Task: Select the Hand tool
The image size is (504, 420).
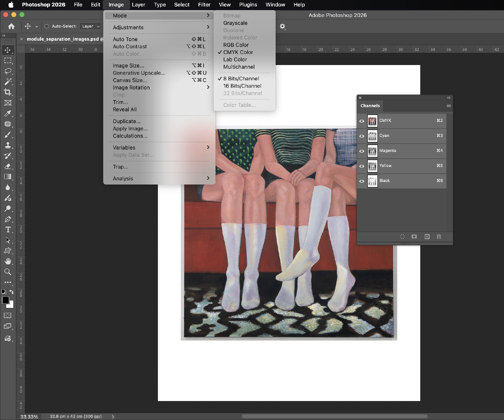Action: 8,261
